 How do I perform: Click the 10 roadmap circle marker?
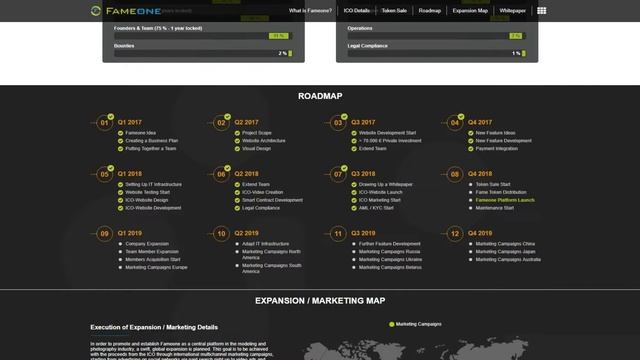click(221, 234)
